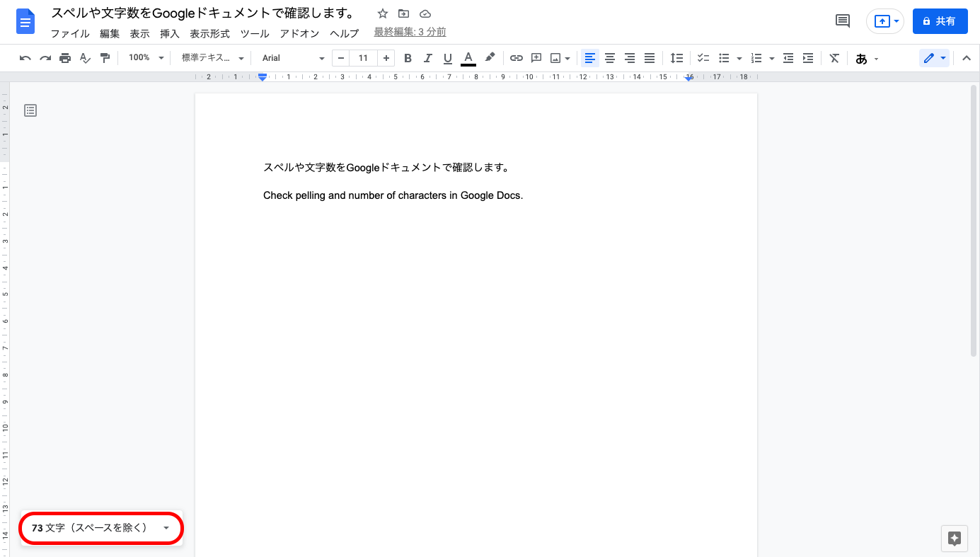Open the zoom 100% dropdown
The image size is (980, 557).
click(146, 58)
